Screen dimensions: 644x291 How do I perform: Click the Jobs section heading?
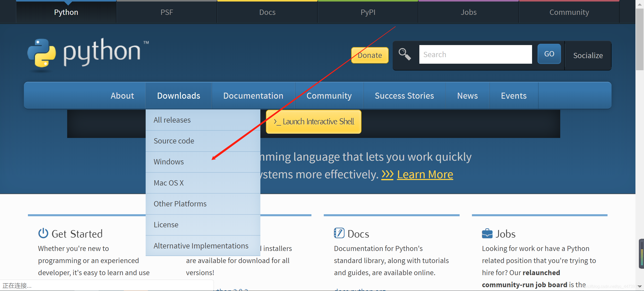[505, 234]
